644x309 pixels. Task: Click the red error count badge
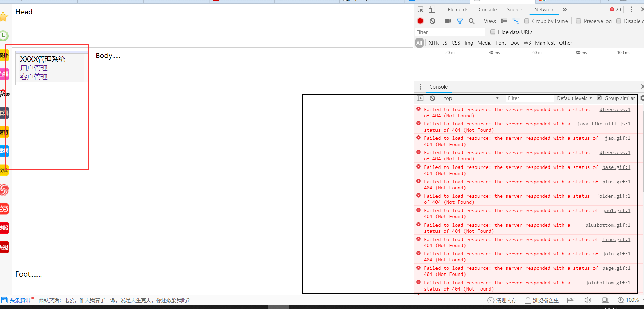coord(616,9)
